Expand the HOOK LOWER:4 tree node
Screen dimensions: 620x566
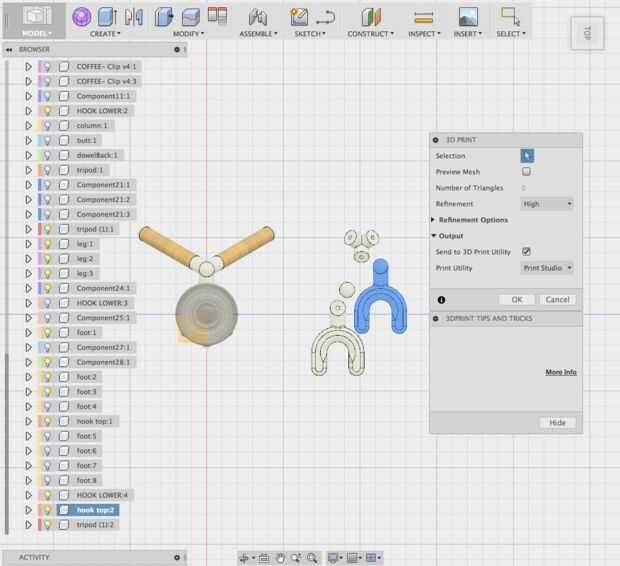coord(28,495)
